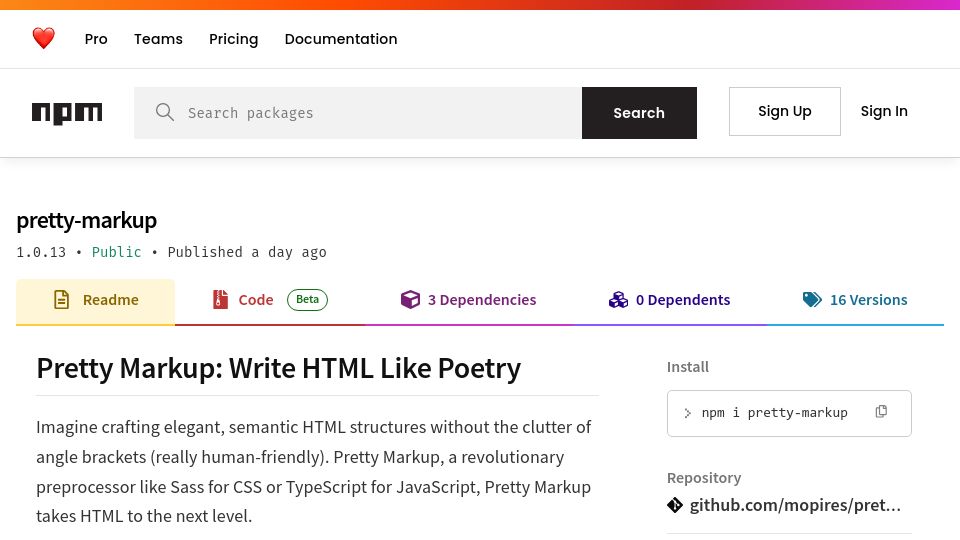The image size is (960, 540).
Task: Click the magnifying glass search icon
Action: (165, 112)
